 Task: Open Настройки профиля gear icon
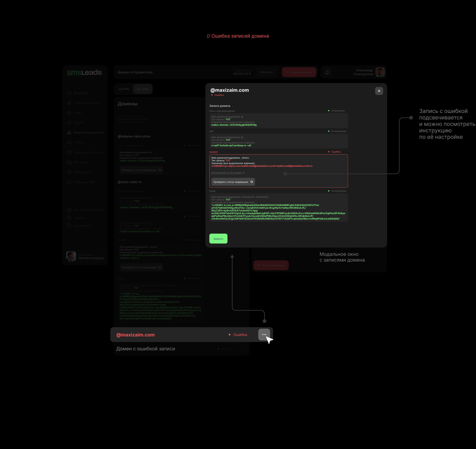(x=69, y=210)
